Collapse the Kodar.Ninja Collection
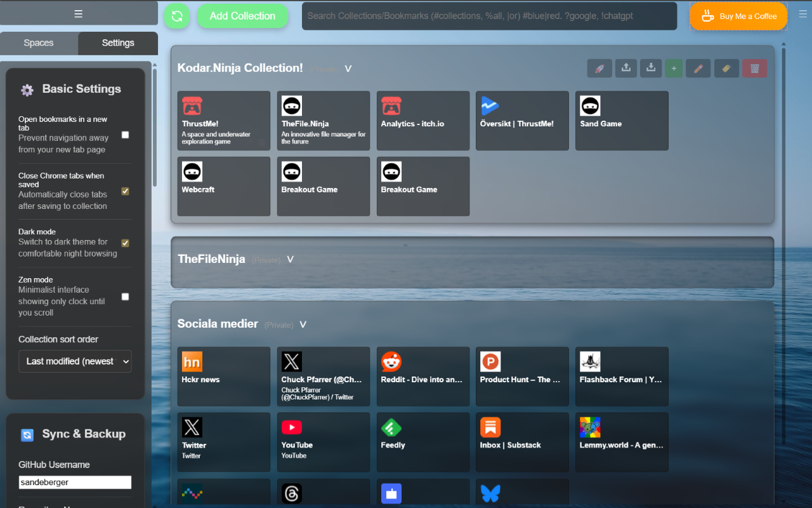 (348, 69)
